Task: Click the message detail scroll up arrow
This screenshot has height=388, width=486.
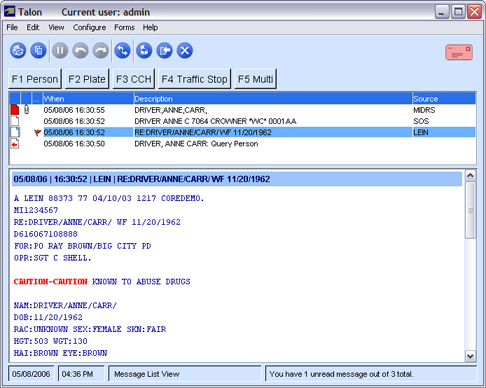Action: [x=470, y=175]
